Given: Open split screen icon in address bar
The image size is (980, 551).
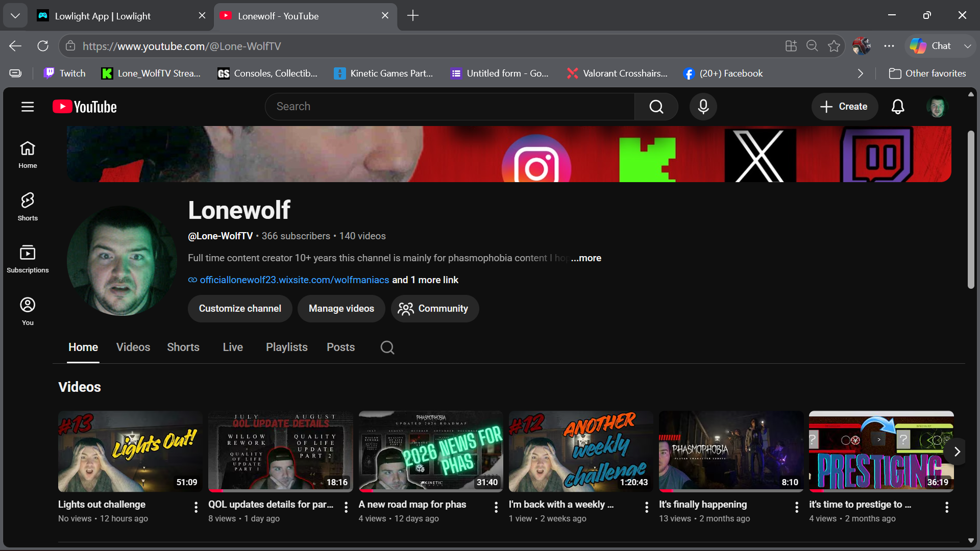Looking at the screenshot, I should (791, 46).
